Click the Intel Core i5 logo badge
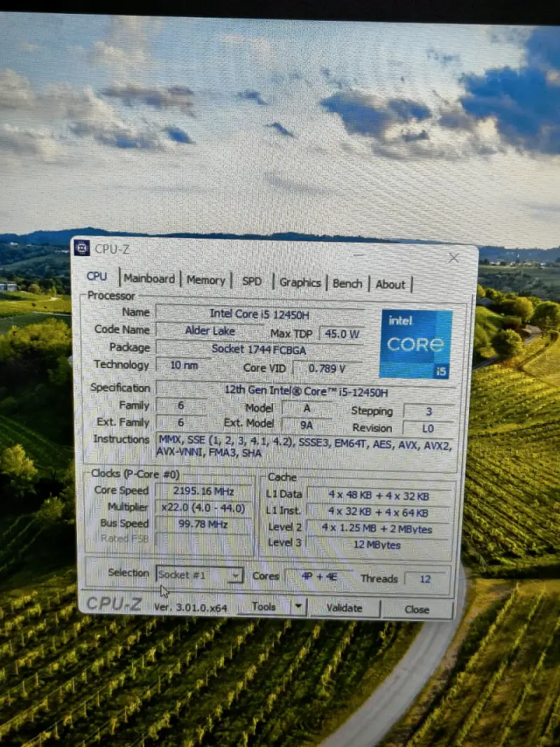This screenshot has width=560, height=747. [x=416, y=344]
